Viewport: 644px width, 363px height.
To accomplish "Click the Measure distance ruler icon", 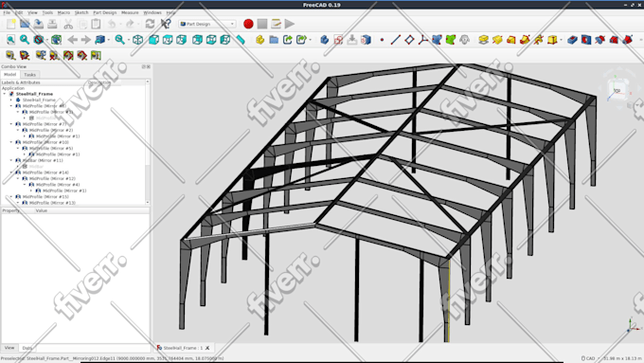I will pyautogui.click(x=241, y=40).
